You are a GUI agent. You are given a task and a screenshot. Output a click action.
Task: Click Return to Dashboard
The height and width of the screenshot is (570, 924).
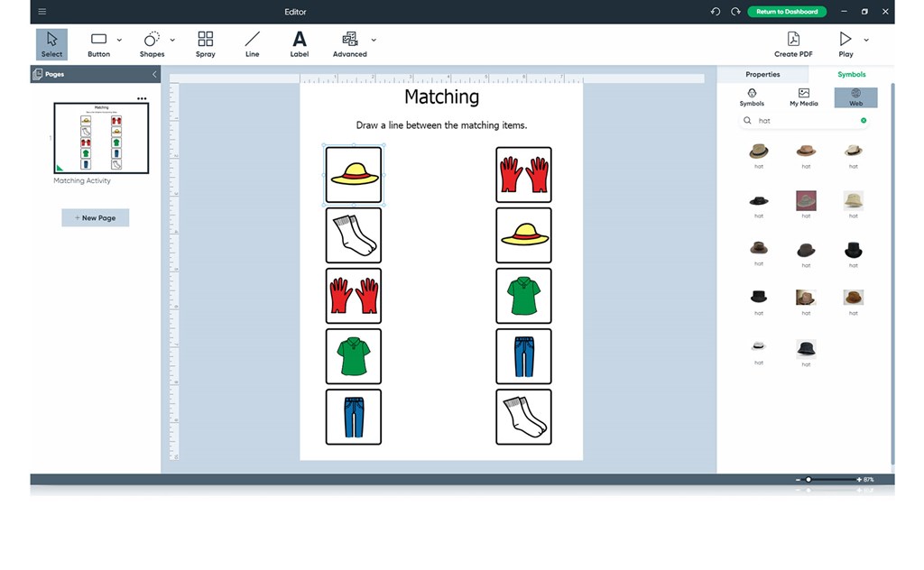click(x=786, y=12)
